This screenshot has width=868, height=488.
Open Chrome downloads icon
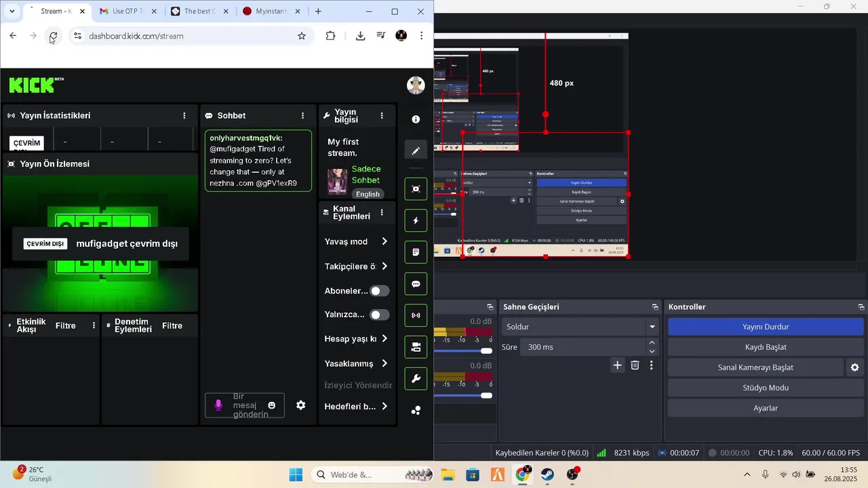pyautogui.click(x=361, y=36)
